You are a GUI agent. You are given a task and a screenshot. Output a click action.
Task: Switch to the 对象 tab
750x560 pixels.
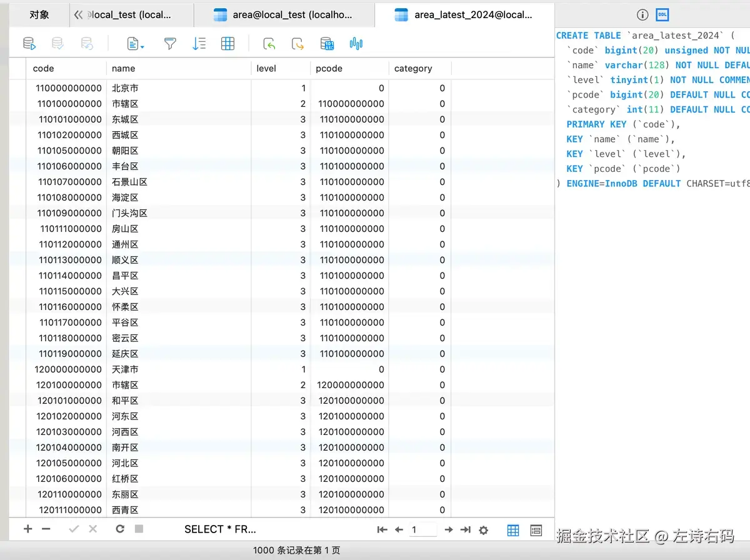(x=39, y=14)
